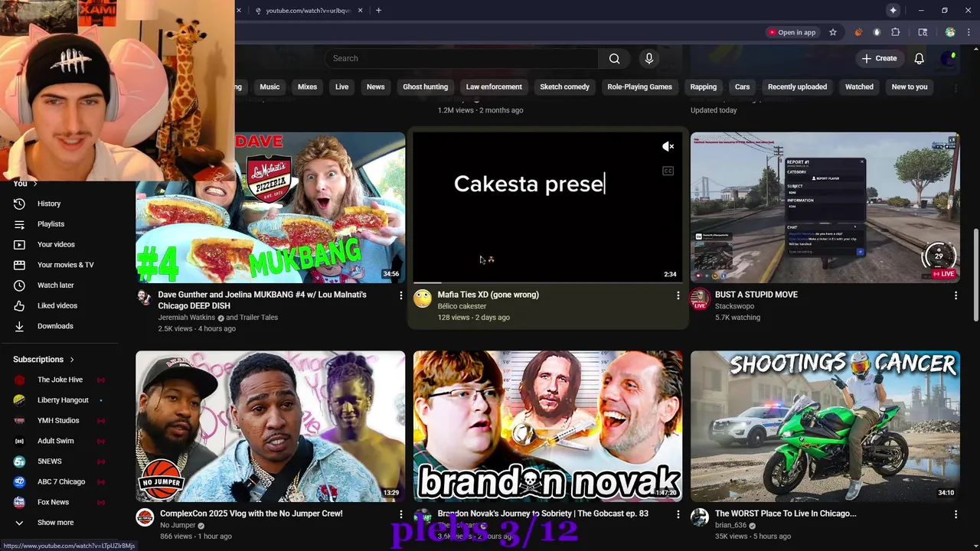Open BUST A STUPID MOVE live thumbnail

point(825,208)
